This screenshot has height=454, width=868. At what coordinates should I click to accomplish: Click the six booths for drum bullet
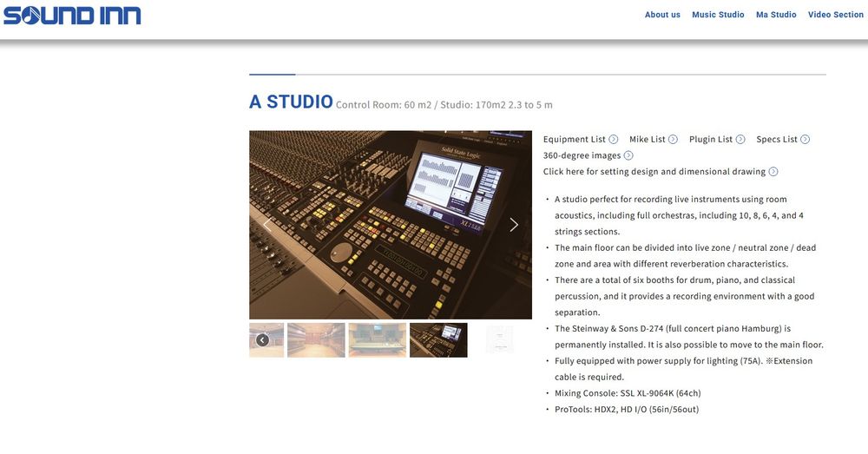[x=684, y=296]
